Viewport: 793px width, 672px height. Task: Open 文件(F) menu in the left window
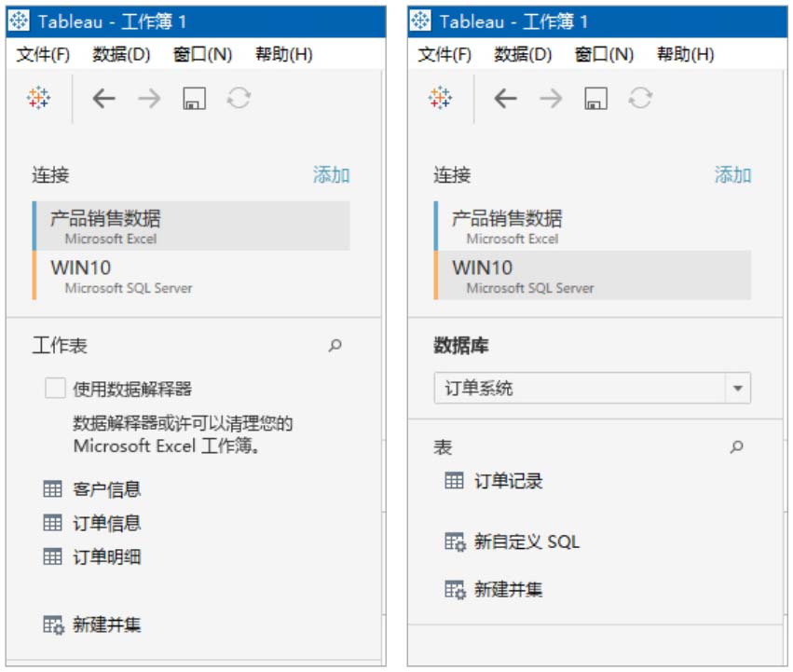tap(43, 54)
